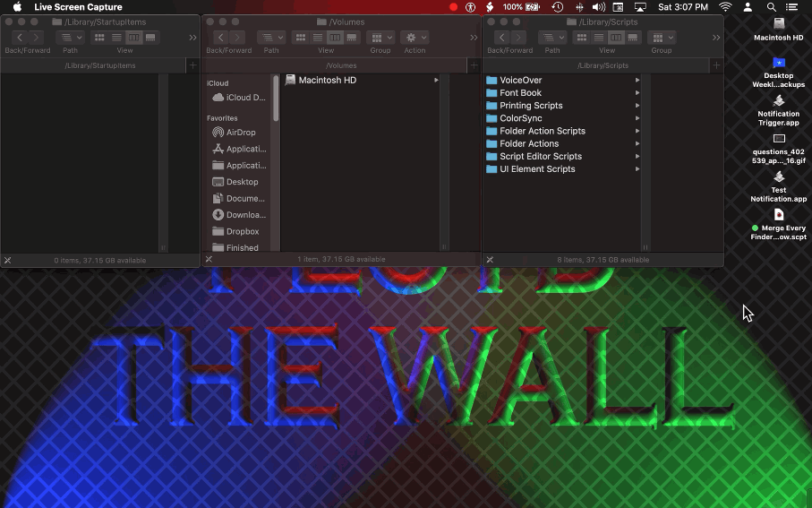The width and height of the screenshot is (812, 508).
Task: Open the Live Screen Capture menu
Action: click(x=78, y=7)
